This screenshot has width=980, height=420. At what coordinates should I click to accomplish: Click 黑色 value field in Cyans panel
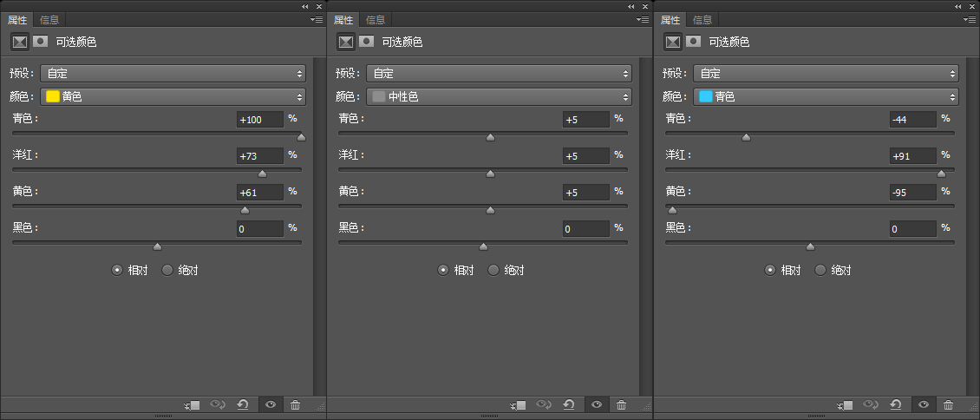(913, 229)
